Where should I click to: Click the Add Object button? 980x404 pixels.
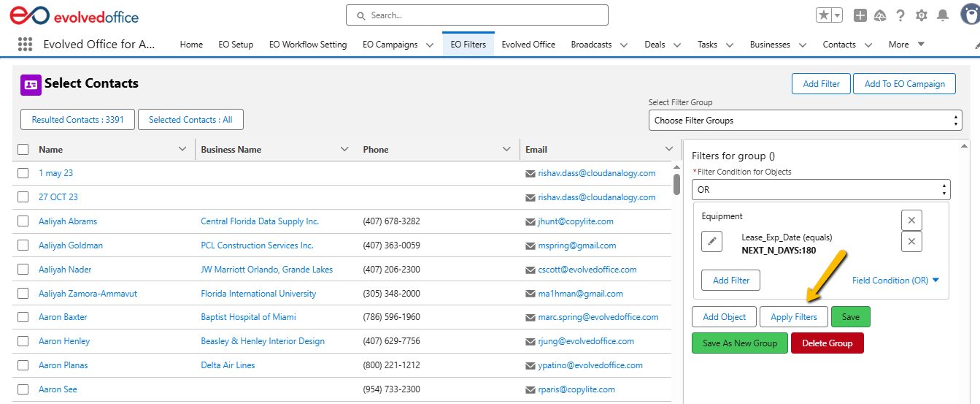[x=725, y=317]
